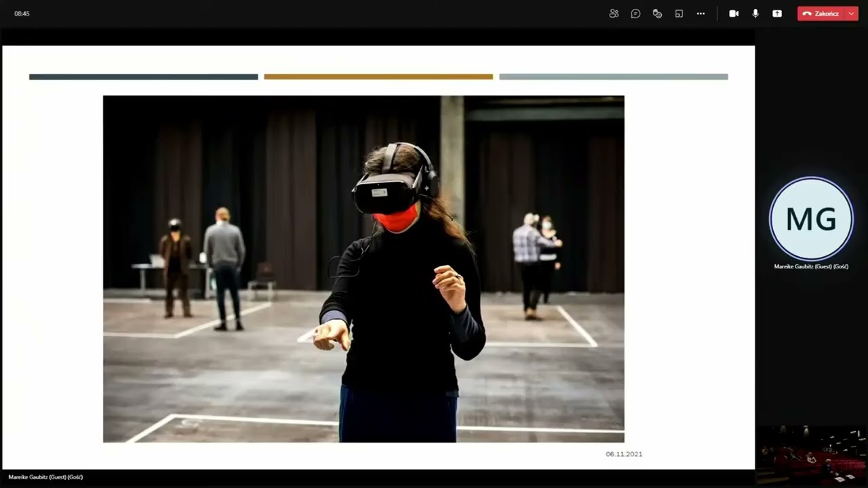
Task: Click the 08:45 meeting timer
Action: 22,14
